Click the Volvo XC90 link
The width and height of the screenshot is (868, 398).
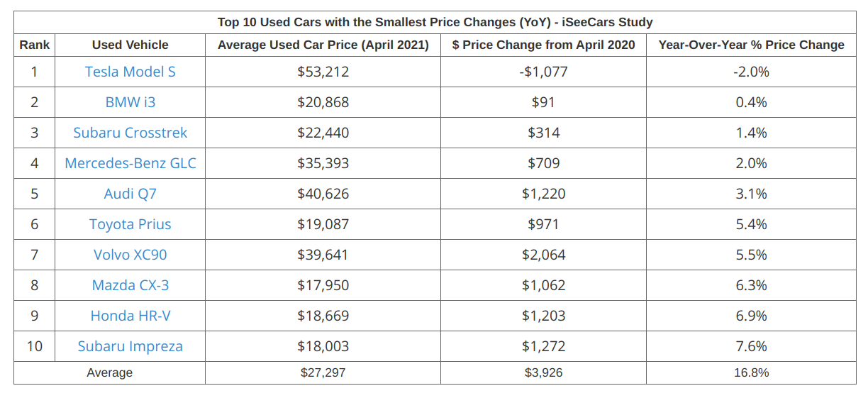(130, 255)
